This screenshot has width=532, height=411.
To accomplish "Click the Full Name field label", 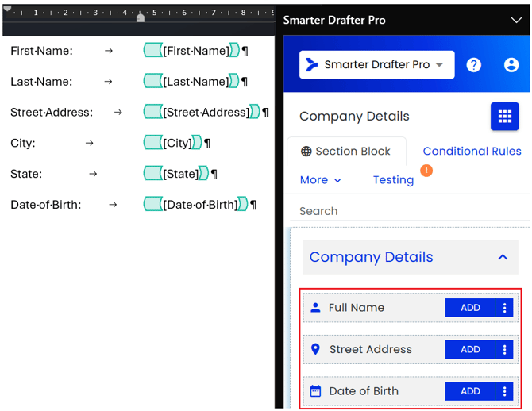I will point(357,308).
